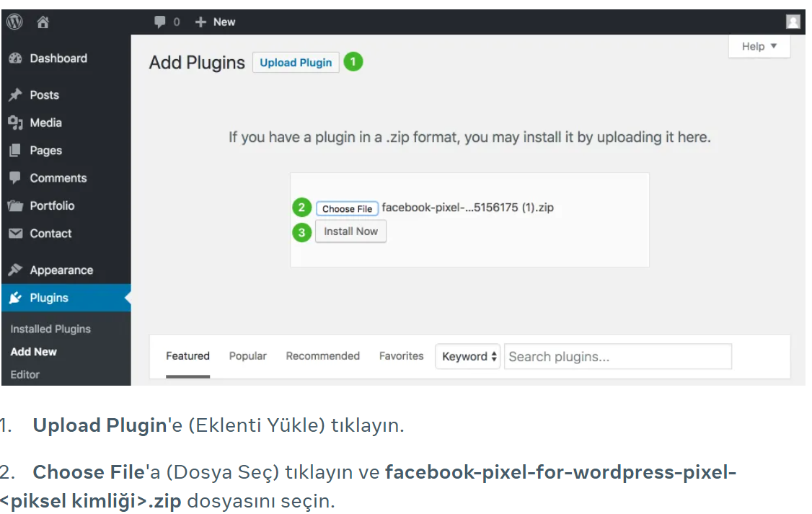Open Installed Plugins submenu link
This screenshot has width=812, height=514.
point(50,329)
